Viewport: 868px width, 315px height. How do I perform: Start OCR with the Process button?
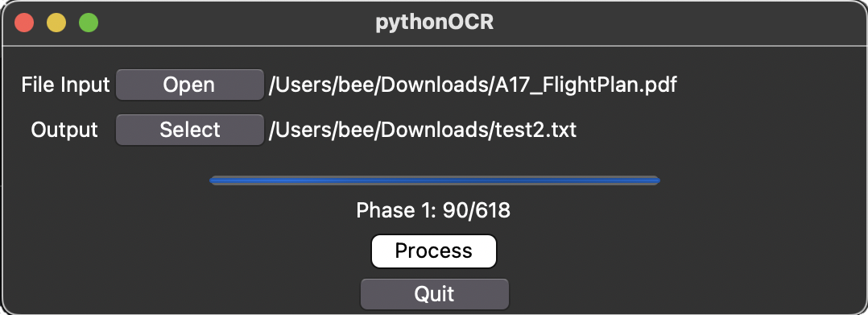[x=433, y=251]
